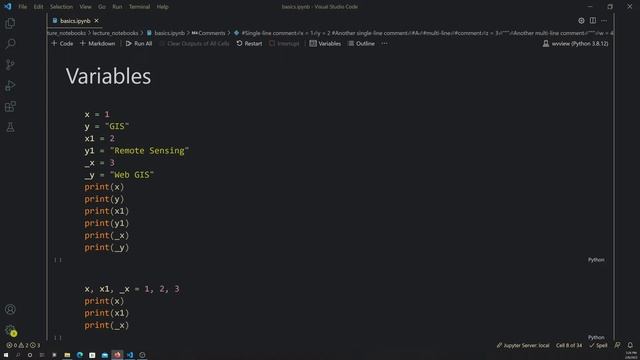Screen dimensions: 640x360
Task: Toggle Spell checker in status bar
Action: pos(598,345)
